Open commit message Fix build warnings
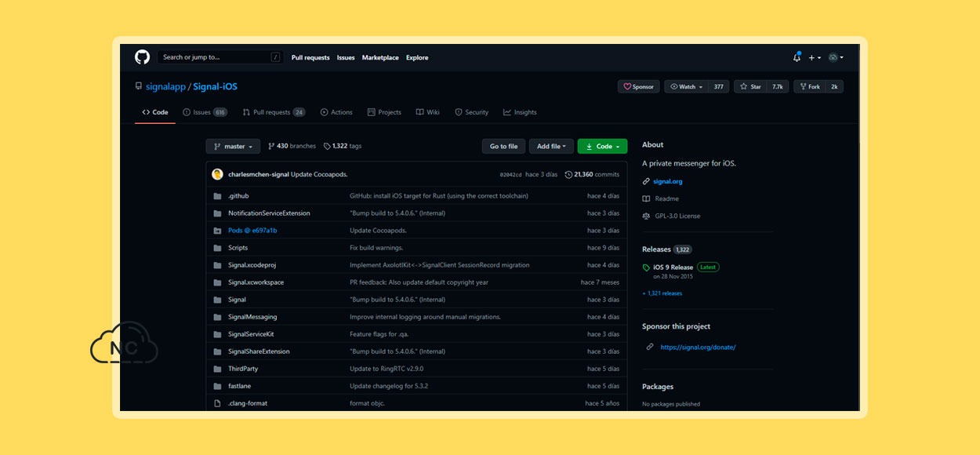Viewport: 980px width, 455px height. click(x=376, y=248)
